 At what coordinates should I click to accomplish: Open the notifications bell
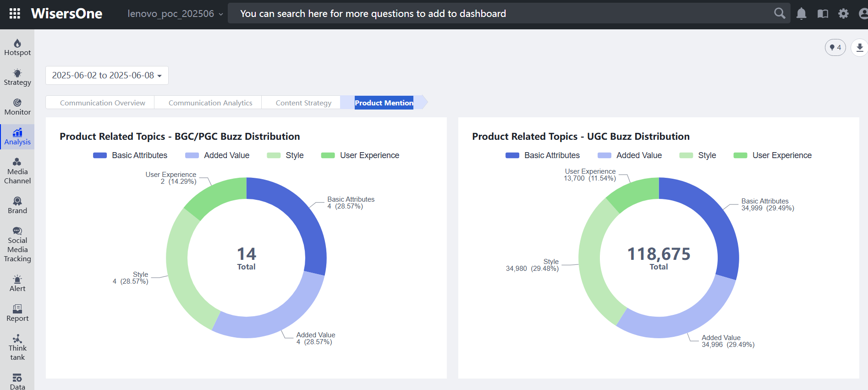click(x=801, y=14)
